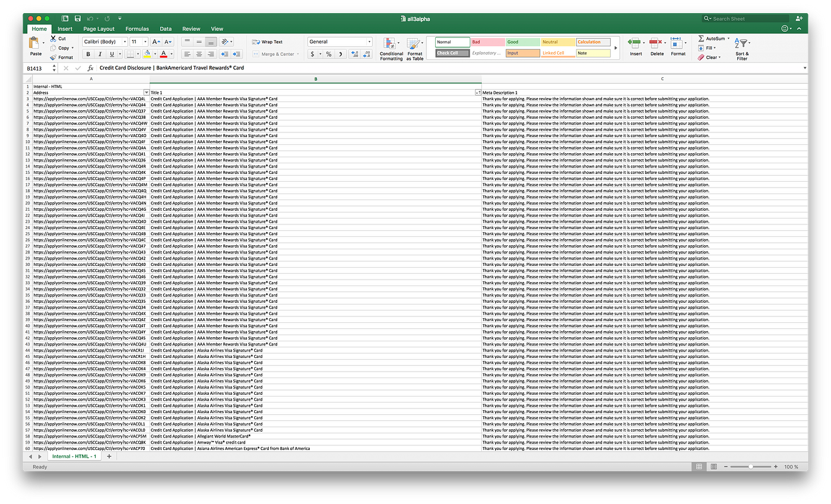Go to the Formulas tab
831x504 pixels.
click(x=137, y=28)
